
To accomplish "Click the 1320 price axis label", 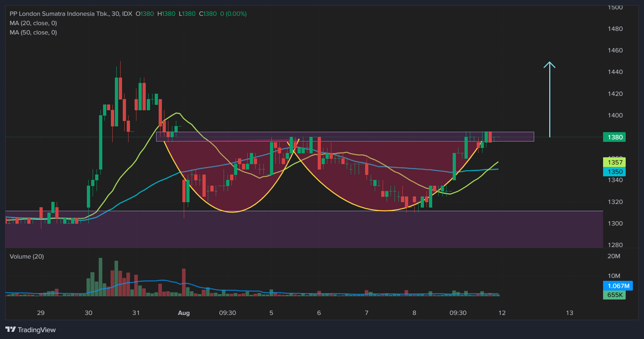I will point(615,202).
